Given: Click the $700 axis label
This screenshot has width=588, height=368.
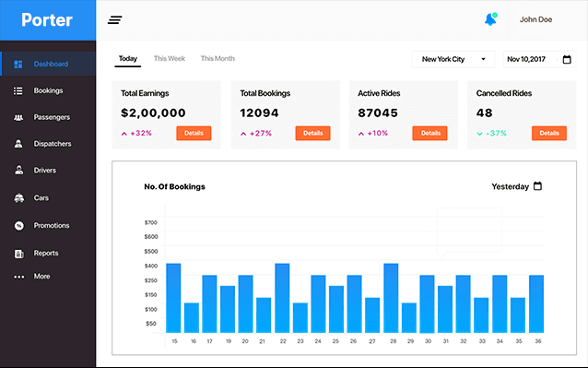Looking at the screenshot, I should (x=151, y=222).
